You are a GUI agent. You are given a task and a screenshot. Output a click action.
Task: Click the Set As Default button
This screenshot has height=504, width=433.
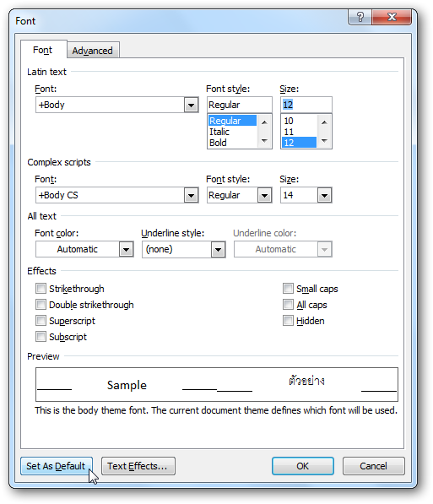click(x=57, y=466)
